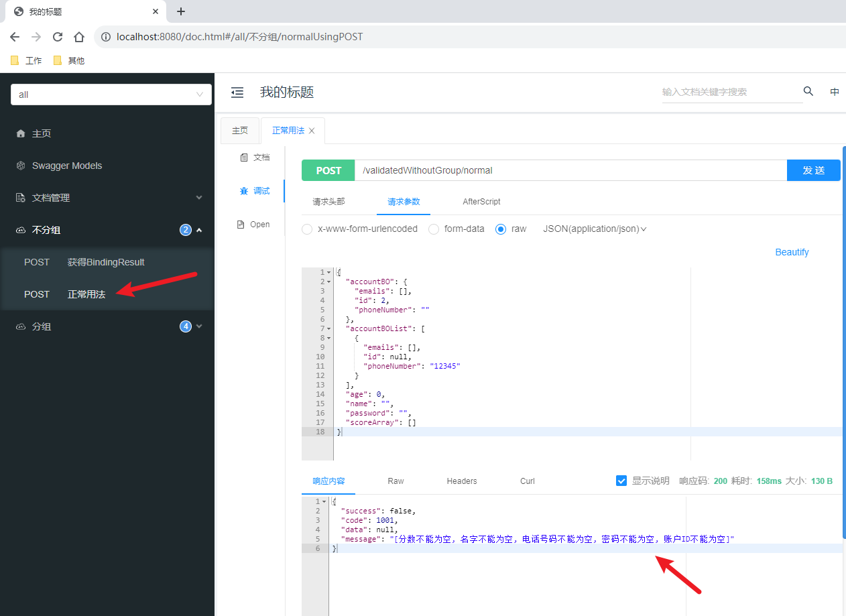Image resolution: width=846 pixels, height=616 pixels.
Task: Fold line 1 in response viewer
Action: 324,501
